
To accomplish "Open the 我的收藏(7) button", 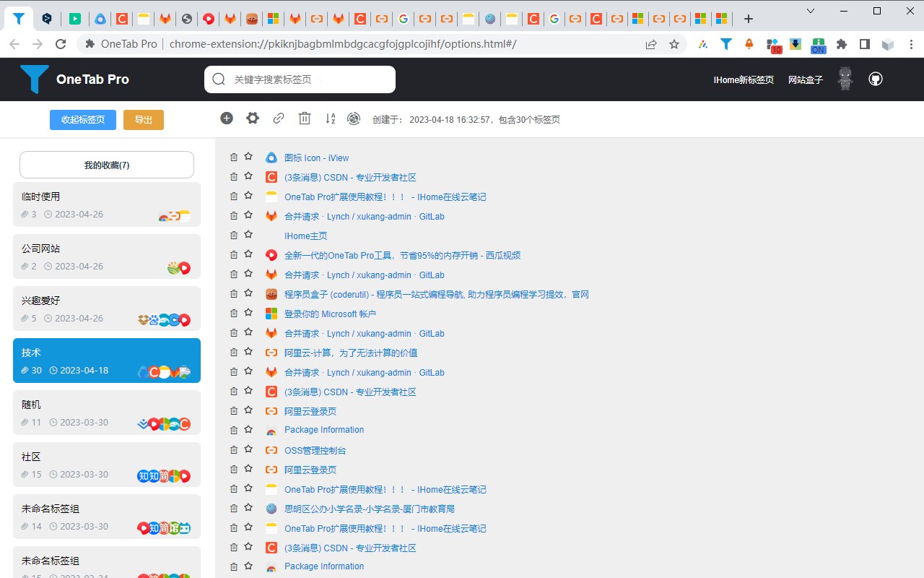I will (x=107, y=165).
